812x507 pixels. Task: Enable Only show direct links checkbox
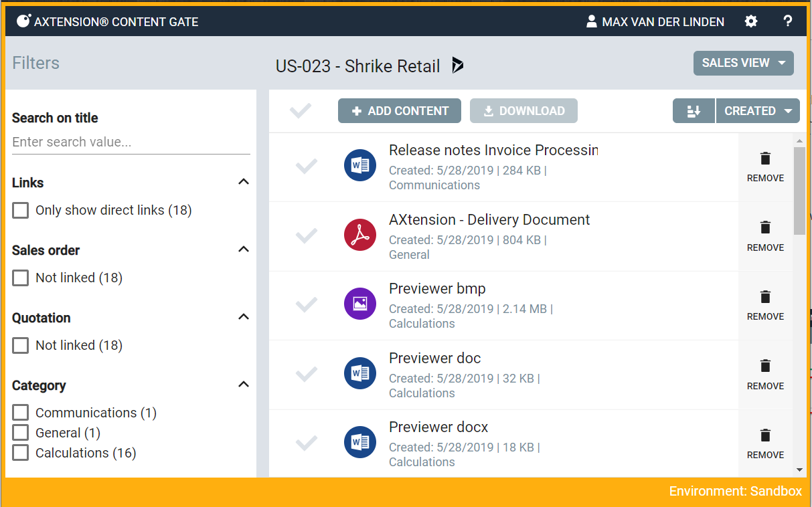pyautogui.click(x=21, y=211)
